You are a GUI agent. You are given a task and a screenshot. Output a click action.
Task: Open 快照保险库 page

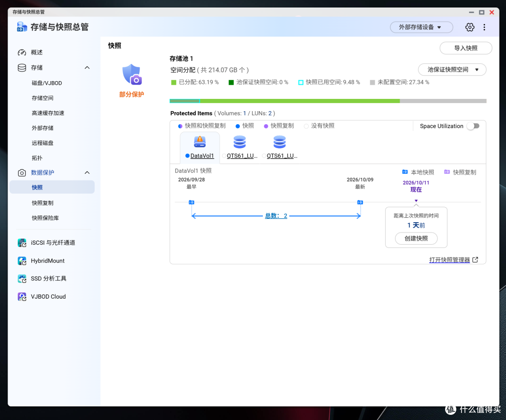(x=45, y=218)
